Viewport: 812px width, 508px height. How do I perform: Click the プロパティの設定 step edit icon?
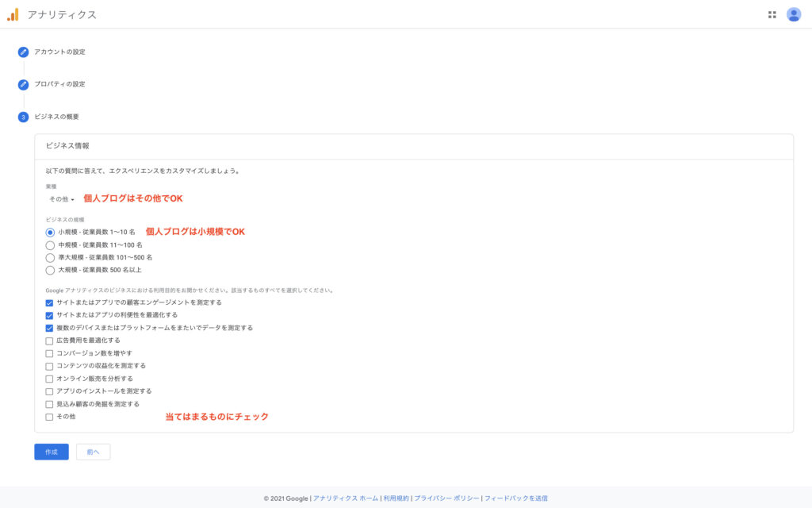pos(23,84)
